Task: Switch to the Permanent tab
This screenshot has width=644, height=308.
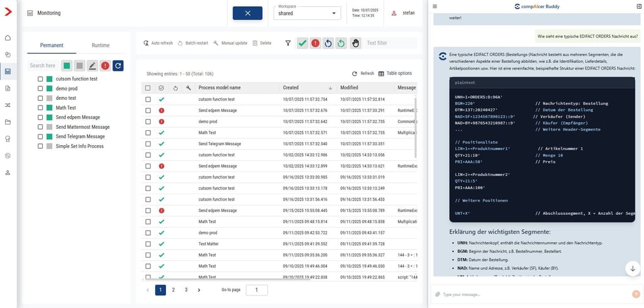Action: pyautogui.click(x=52, y=45)
